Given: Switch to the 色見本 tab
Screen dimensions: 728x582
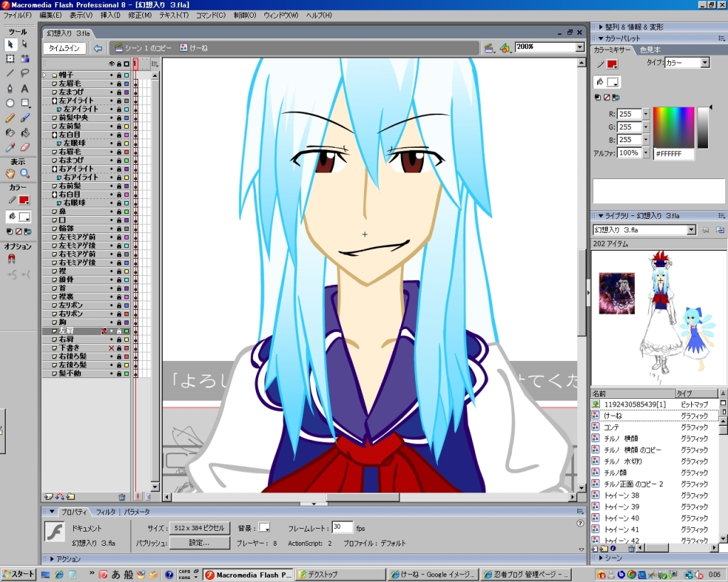Looking at the screenshot, I should [x=650, y=50].
